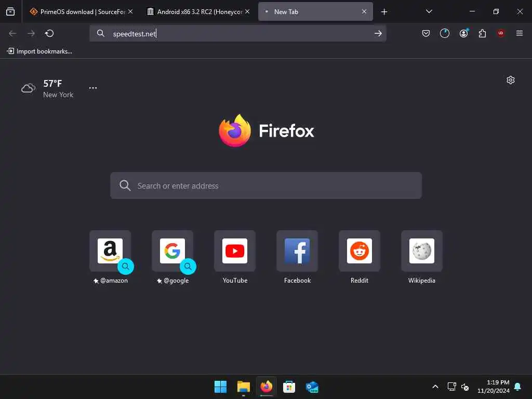532x399 pixels.
Task: Open File Explorer from the taskbar
Action: tap(243, 387)
